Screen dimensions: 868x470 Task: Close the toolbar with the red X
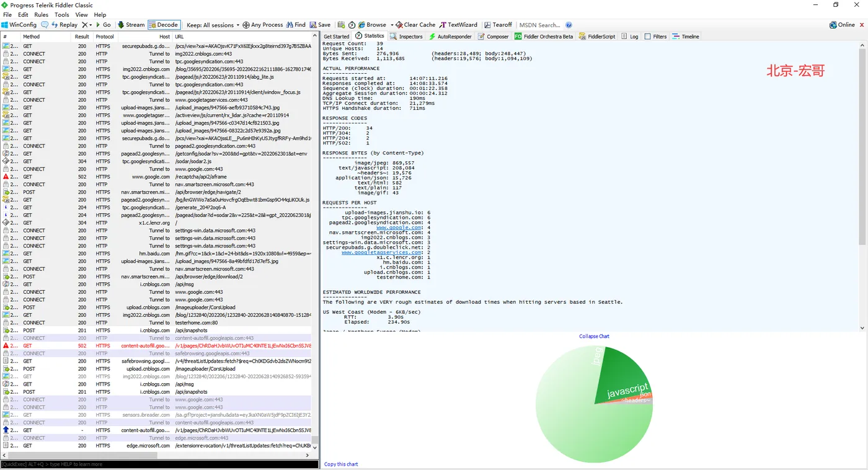point(862,25)
